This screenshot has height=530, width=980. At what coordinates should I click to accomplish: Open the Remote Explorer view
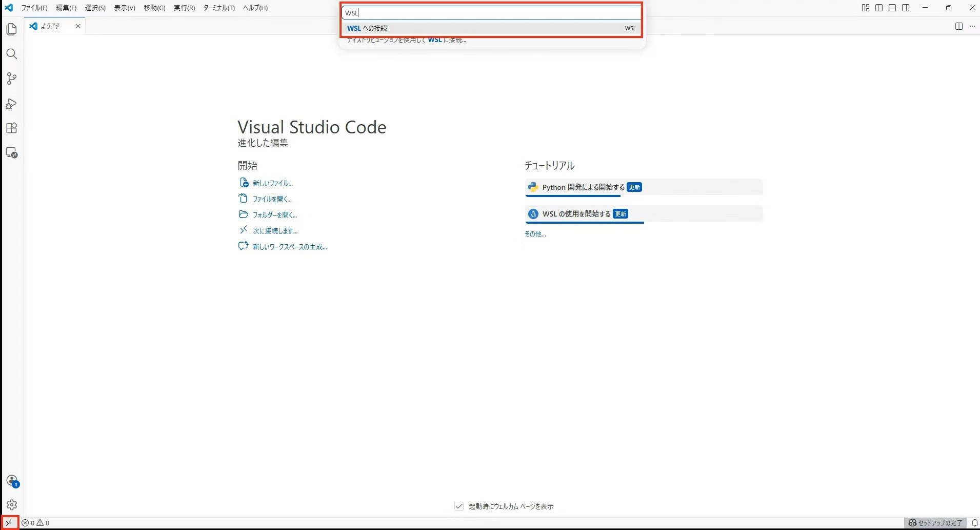[11, 153]
